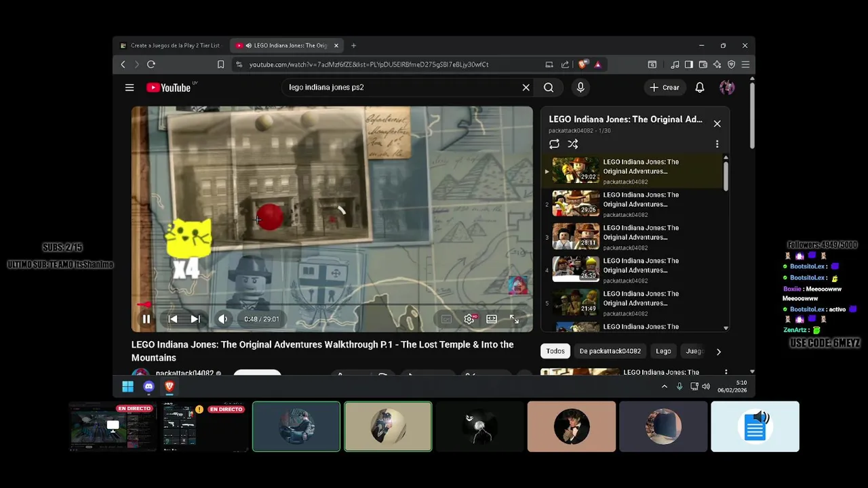Toggle subtitles in the video player
868x488 pixels.
click(446, 319)
